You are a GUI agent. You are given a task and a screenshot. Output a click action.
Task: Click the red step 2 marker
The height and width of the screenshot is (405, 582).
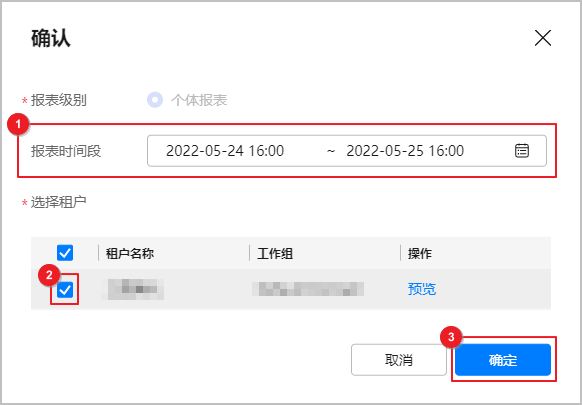[x=49, y=275]
